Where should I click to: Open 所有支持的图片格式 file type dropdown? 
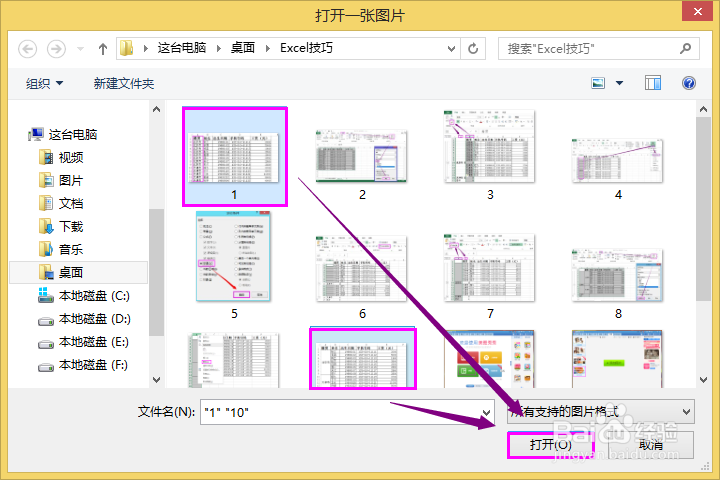click(x=601, y=412)
